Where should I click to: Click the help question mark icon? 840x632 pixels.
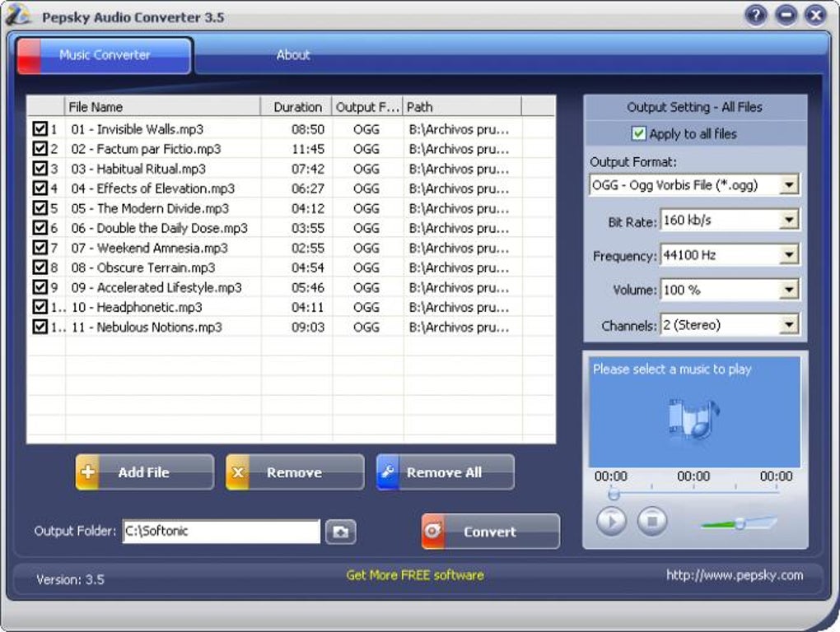(x=756, y=15)
